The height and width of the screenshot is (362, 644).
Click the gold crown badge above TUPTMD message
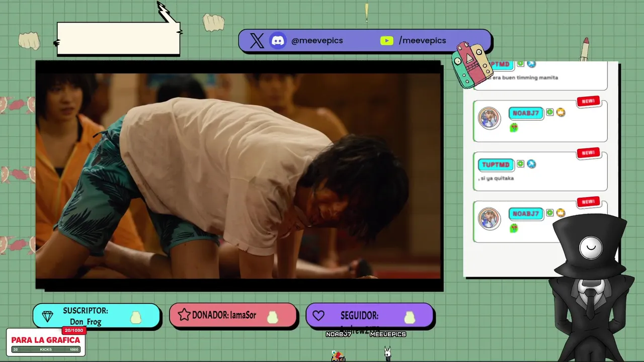point(560,113)
